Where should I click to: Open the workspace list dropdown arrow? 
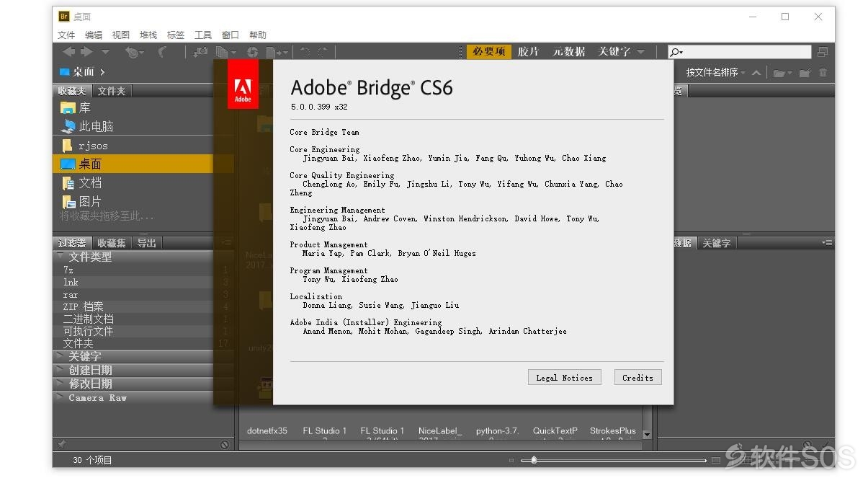pos(641,52)
